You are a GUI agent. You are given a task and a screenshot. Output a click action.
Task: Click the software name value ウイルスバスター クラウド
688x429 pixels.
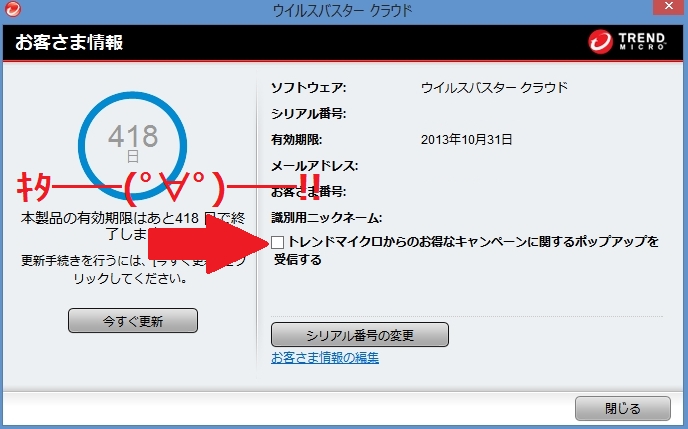494,88
